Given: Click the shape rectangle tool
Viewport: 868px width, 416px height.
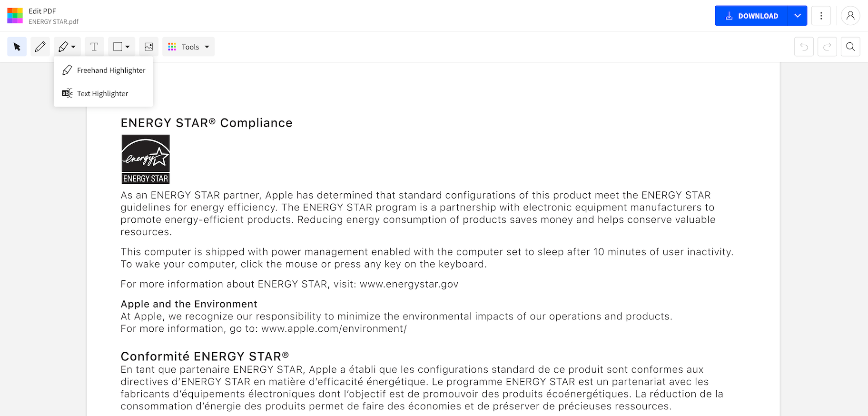Looking at the screenshot, I should (x=118, y=47).
